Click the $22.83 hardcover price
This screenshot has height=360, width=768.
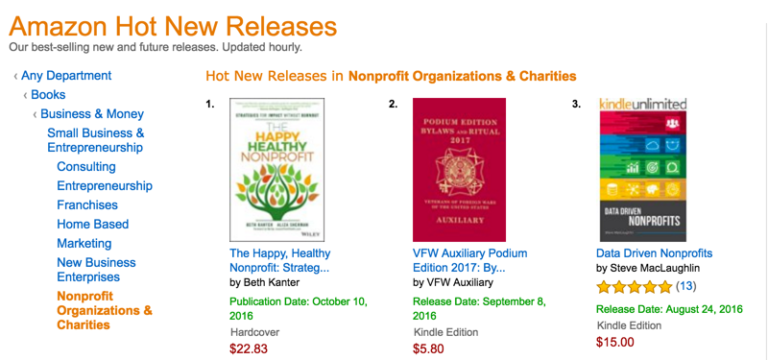tap(248, 348)
